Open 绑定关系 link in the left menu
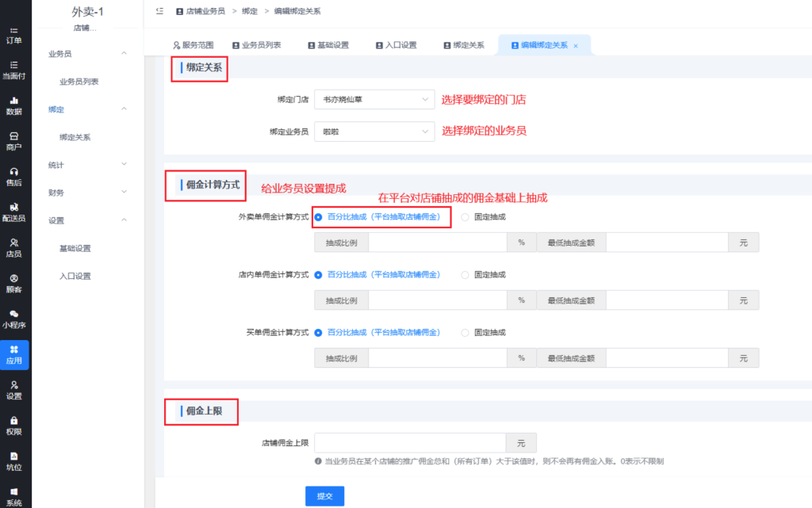Viewport: 812px width, 508px height. (x=75, y=137)
